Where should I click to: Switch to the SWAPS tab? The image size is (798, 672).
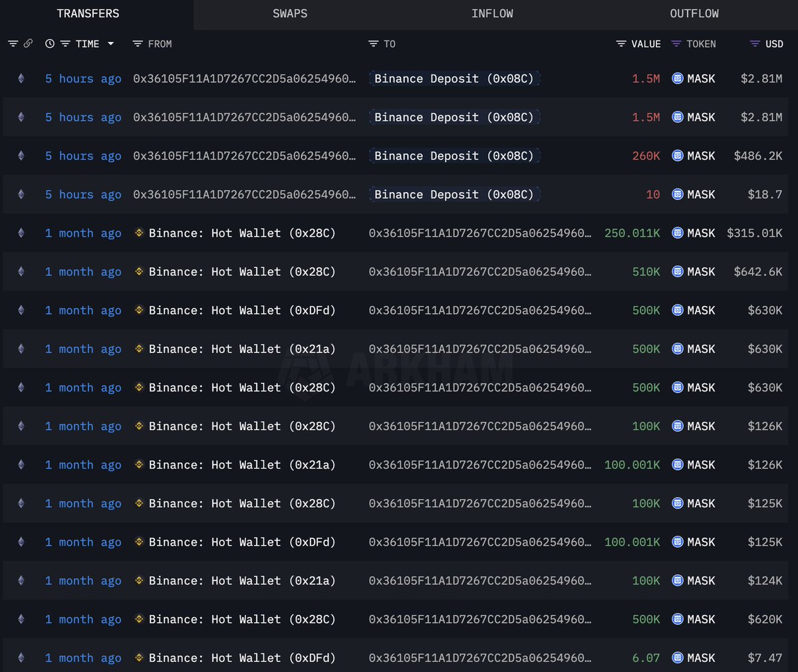[290, 14]
